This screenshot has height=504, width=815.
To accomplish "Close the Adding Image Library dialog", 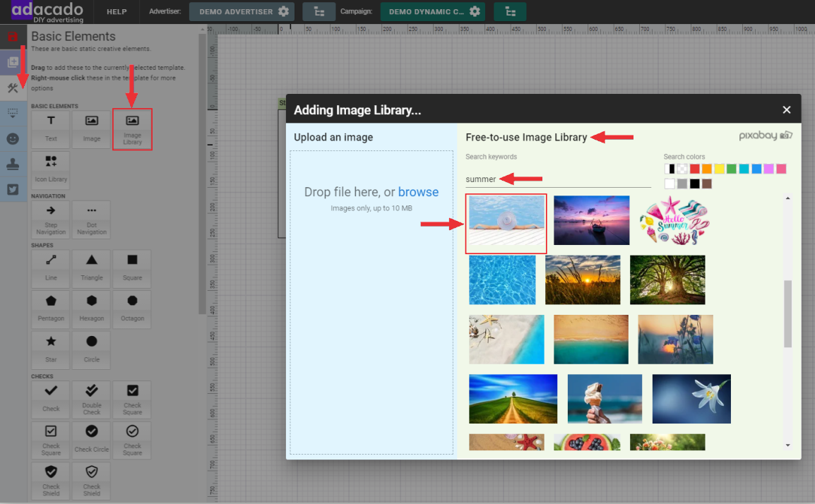I will click(x=787, y=109).
